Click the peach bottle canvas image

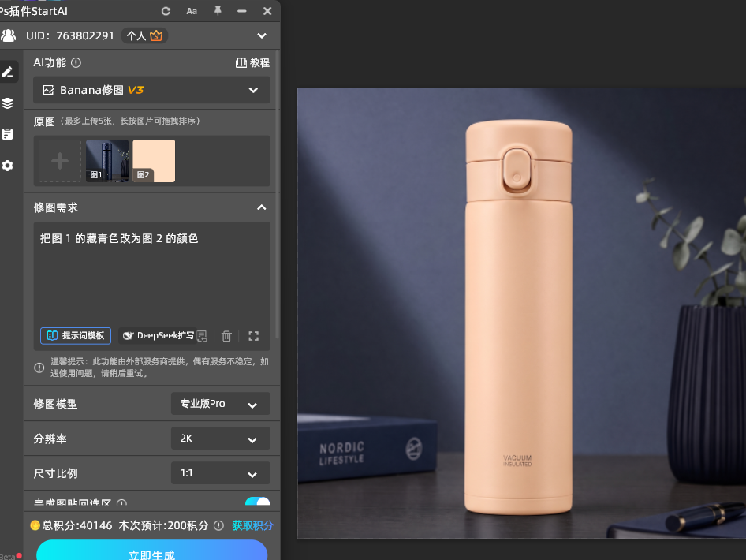click(x=521, y=313)
